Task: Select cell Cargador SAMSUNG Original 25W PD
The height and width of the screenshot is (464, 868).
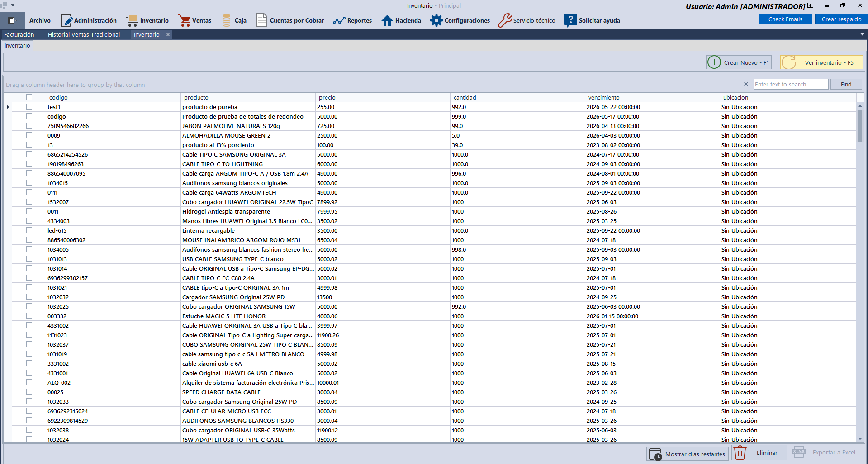Action: 248,297
